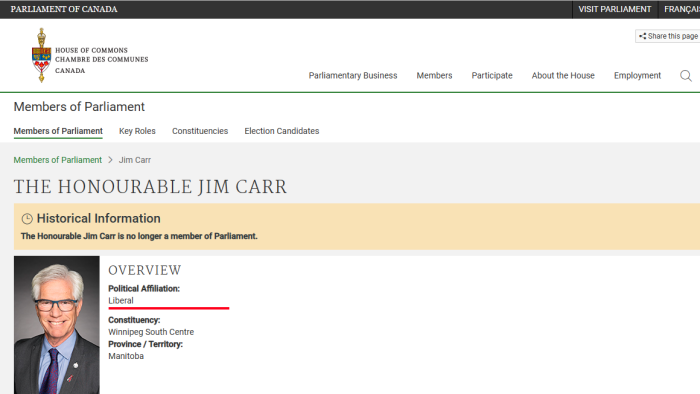Follow the Members of Parliament breadcrumb link
This screenshot has width=700, height=394.
(x=58, y=160)
